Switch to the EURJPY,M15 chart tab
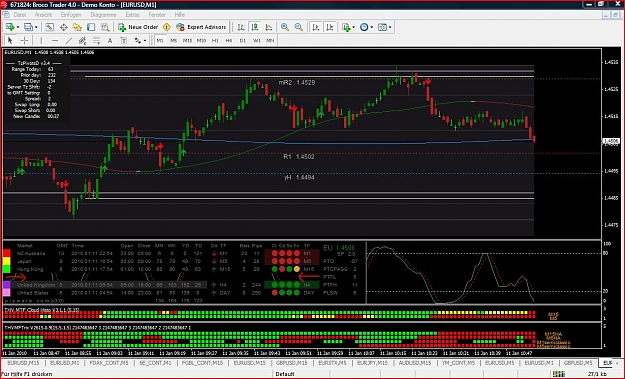Image resolution: width=625 pixels, height=379 pixels. click(x=372, y=363)
